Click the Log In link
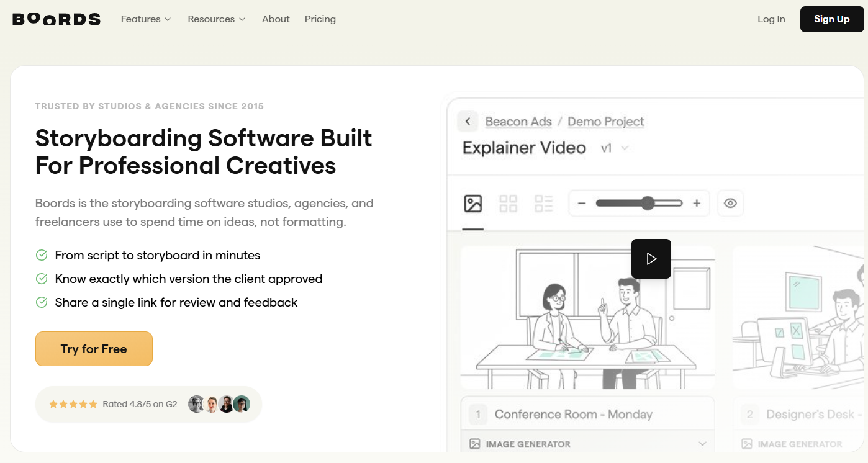Viewport: 868px width, 463px height. pos(771,19)
